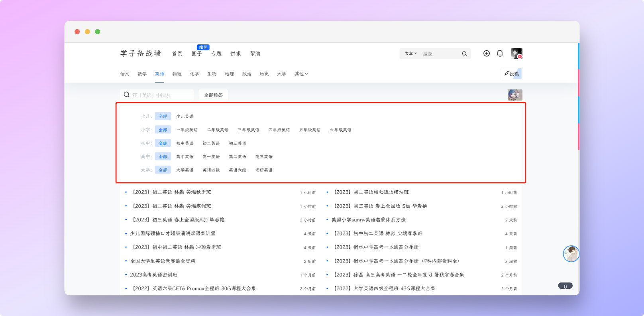Filter by 一年级英语 tag

click(187, 130)
